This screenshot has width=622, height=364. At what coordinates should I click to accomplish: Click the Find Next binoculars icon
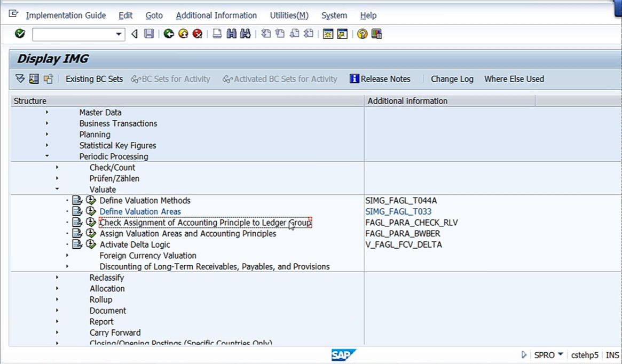(246, 34)
